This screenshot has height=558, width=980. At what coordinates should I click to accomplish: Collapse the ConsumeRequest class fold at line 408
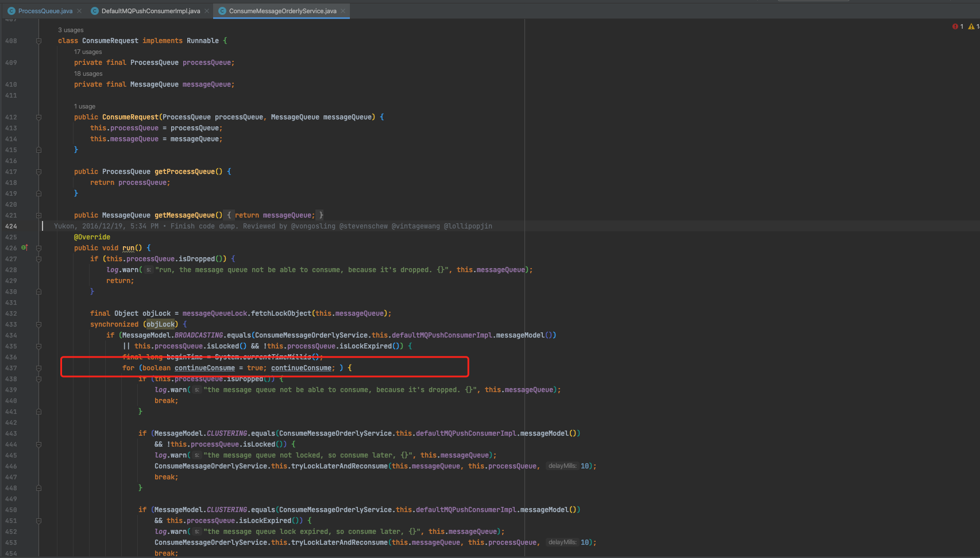coord(38,41)
